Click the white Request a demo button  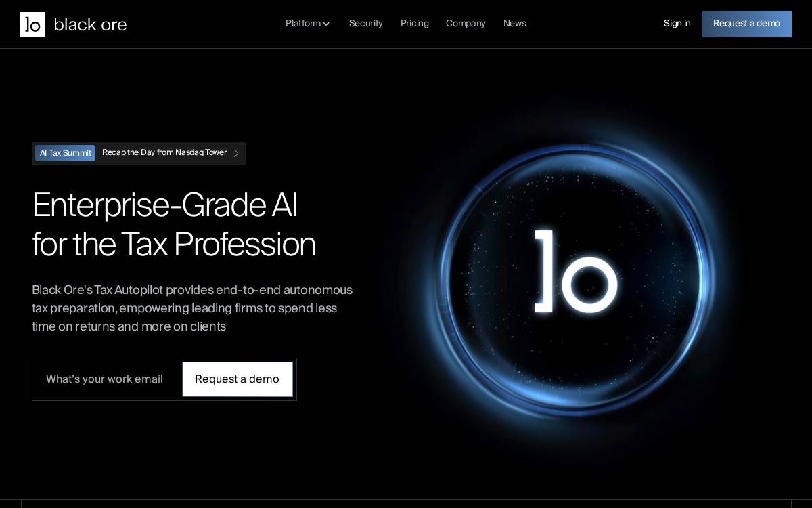pos(238,379)
